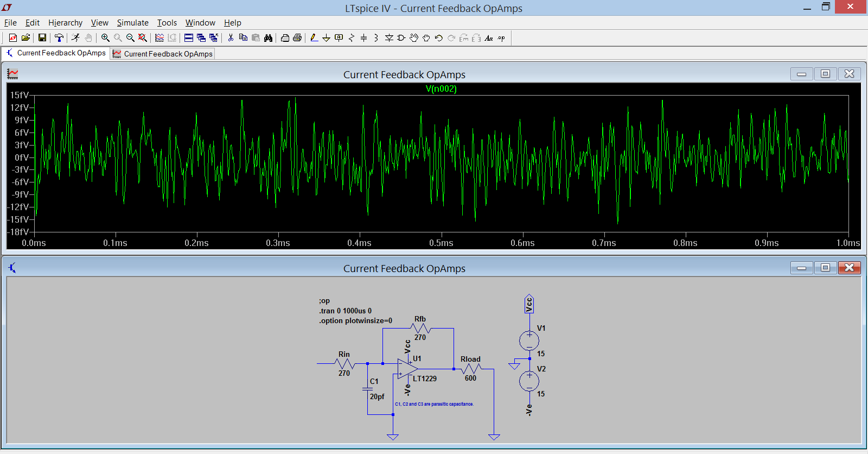Click the Copy icon in toolbar
This screenshot has width=868, height=454.
[243, 38]
